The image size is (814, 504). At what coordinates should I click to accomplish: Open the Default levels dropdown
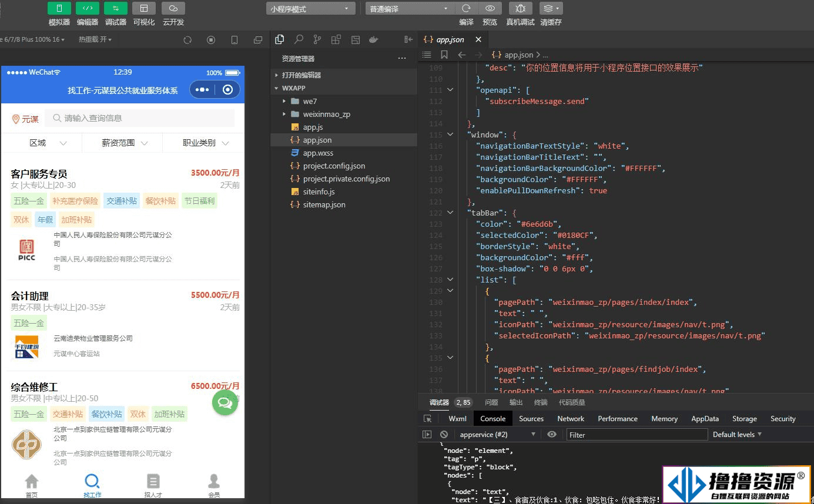(x=737, y=435)
